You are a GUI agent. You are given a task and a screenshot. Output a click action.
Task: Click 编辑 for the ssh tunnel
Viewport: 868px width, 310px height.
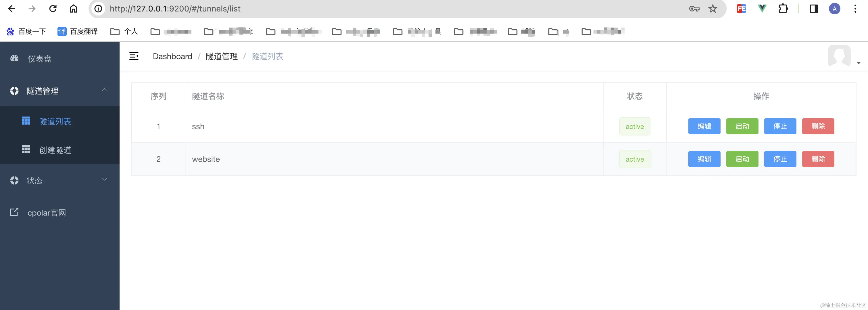(x=704, y=126)
